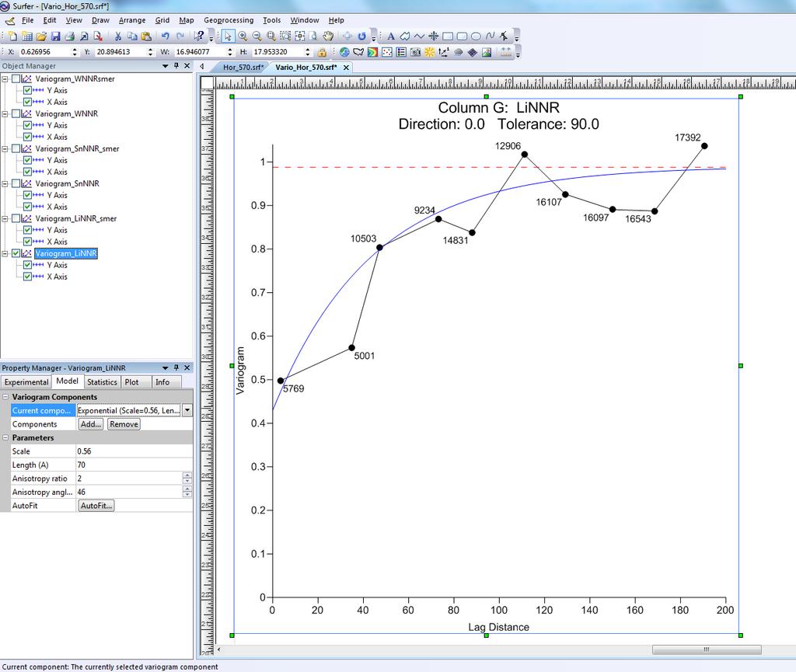Select the arrow Select tool
This screenshot has width=796, height=672.
pos(228,36)
